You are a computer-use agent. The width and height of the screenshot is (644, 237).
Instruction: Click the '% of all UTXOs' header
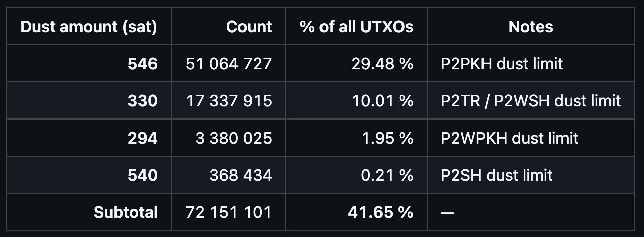pos(356,27)
